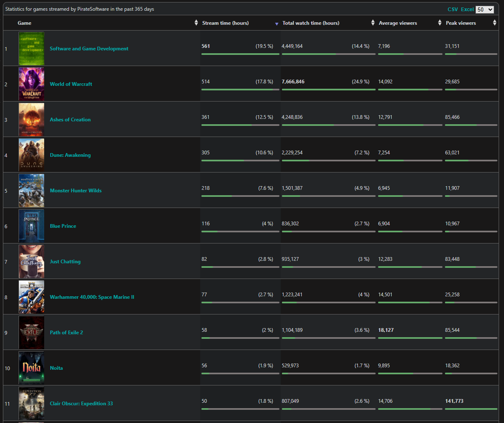Select the 561 stream hours value
Viewport: 504px width, 423px height.
click(206, 46)
